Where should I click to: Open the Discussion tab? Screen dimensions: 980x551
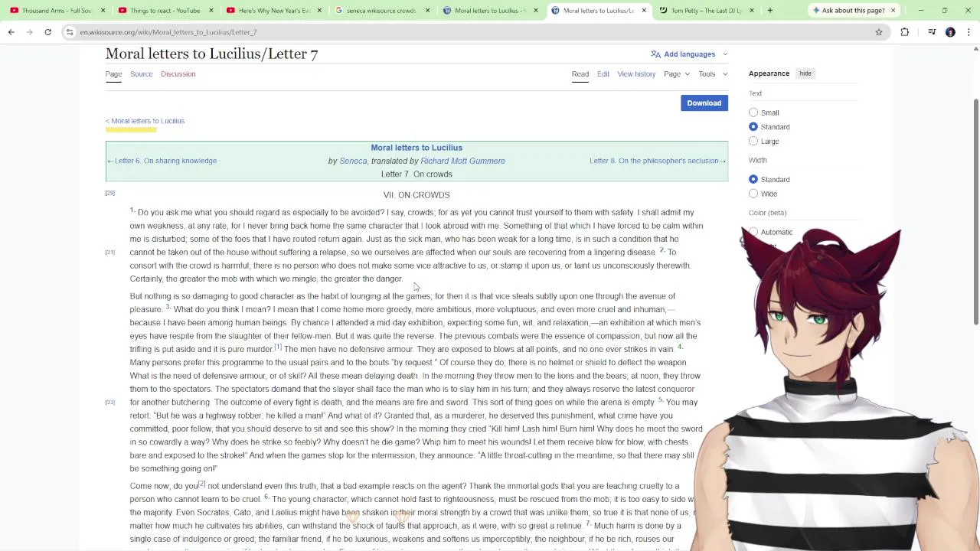[x=178, y=74]
